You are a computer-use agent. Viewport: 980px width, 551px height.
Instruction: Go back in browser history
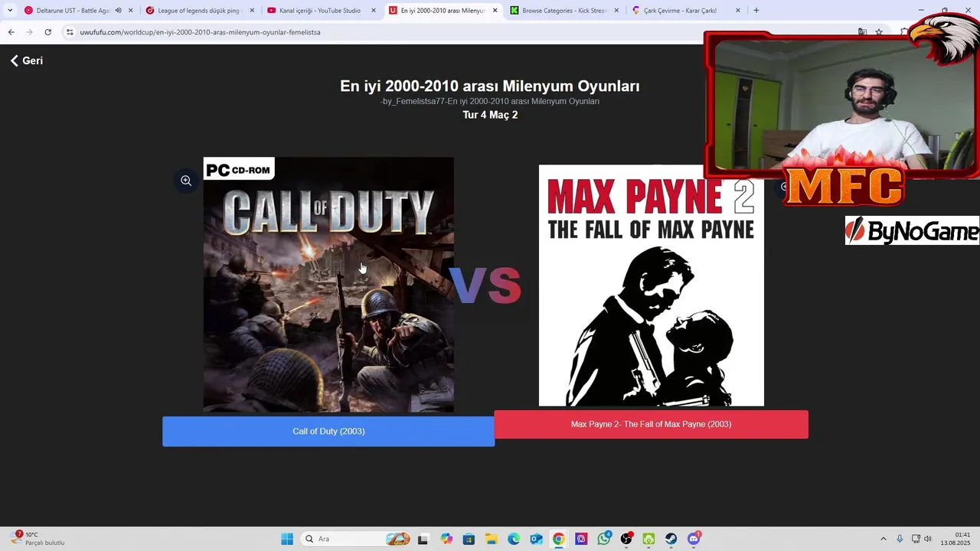(11, 32)
